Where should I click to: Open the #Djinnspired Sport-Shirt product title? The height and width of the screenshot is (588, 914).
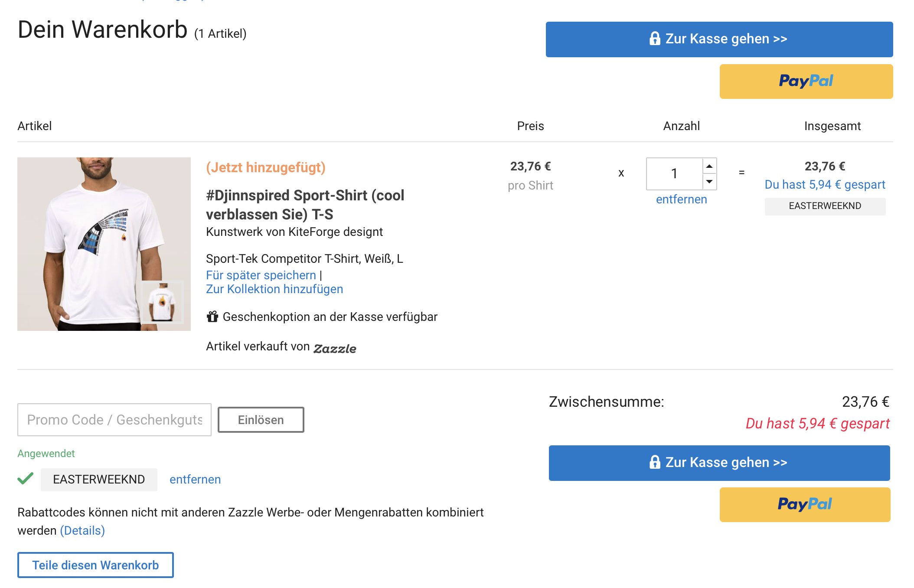point(305,205)
